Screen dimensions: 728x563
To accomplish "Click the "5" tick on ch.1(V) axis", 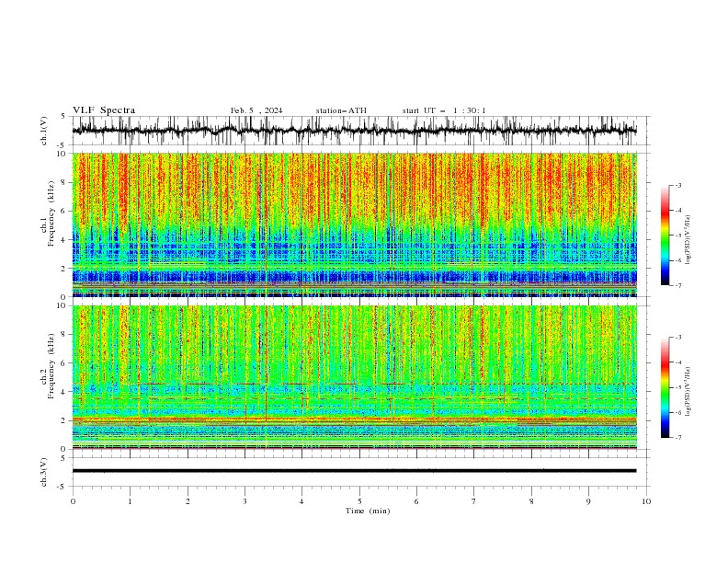I will click(x=63, y=117).
